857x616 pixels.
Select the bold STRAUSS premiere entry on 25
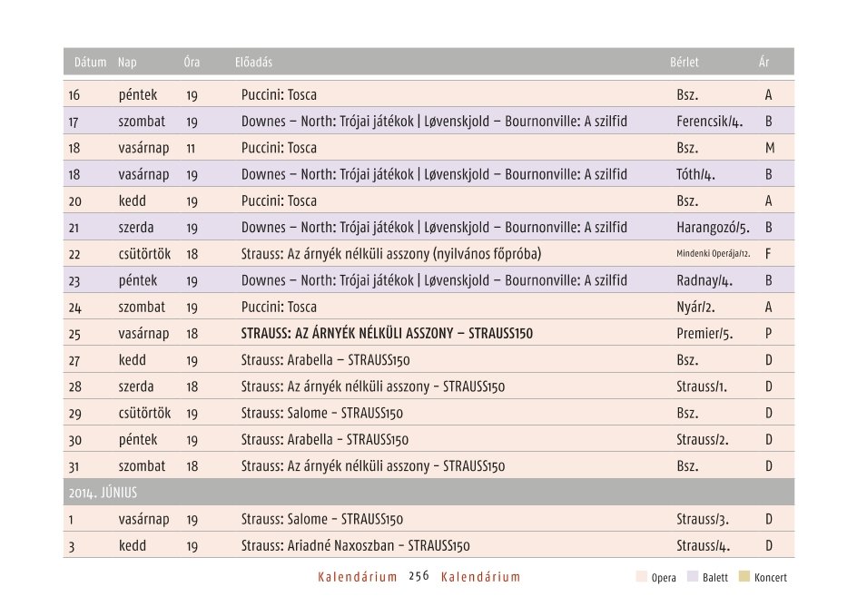click(387, 334)
